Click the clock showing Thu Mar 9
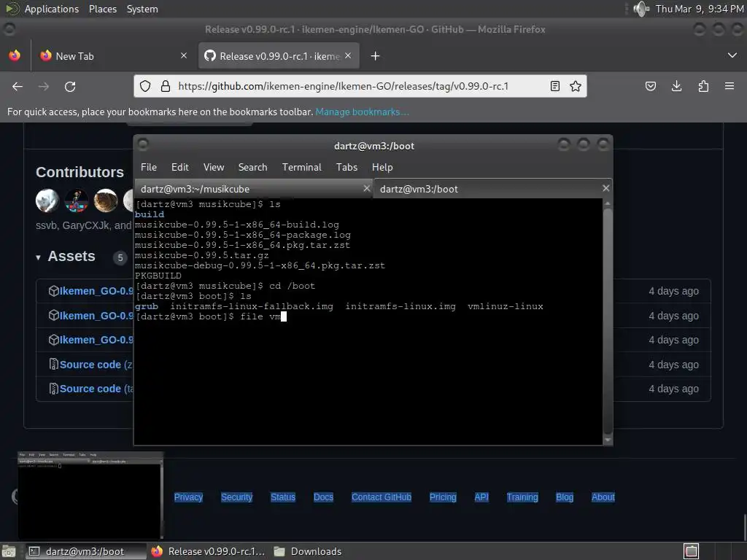Image resolution: width=747 pixels, height=560 pixels. click(700, 9)
